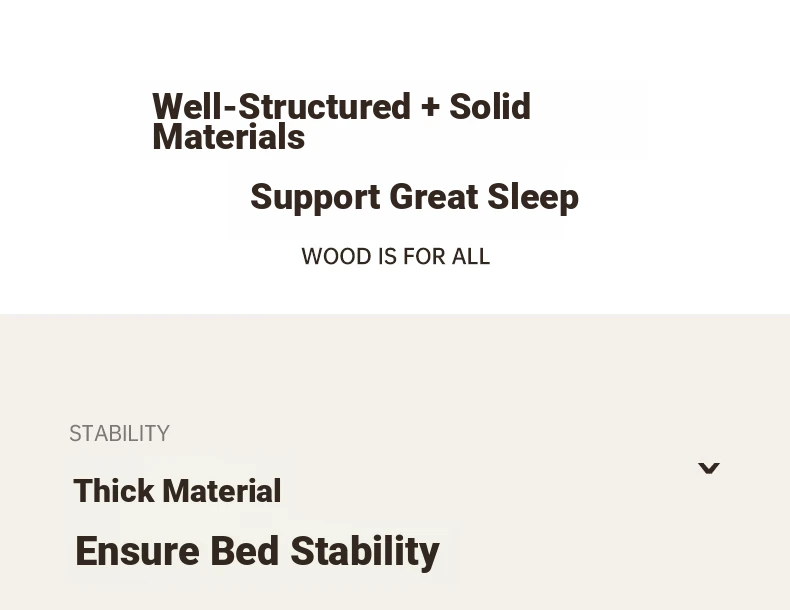The width and height of the screenshot is (790, 610).
Task: Click the small gray "STABILITY" label
Action: click(x=119, y=434)
